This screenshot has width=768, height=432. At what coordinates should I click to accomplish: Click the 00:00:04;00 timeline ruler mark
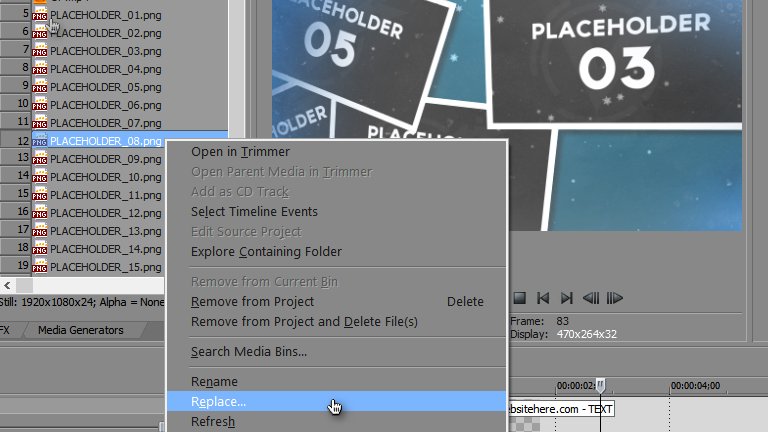pyautogui.click(x=696, y=386)
